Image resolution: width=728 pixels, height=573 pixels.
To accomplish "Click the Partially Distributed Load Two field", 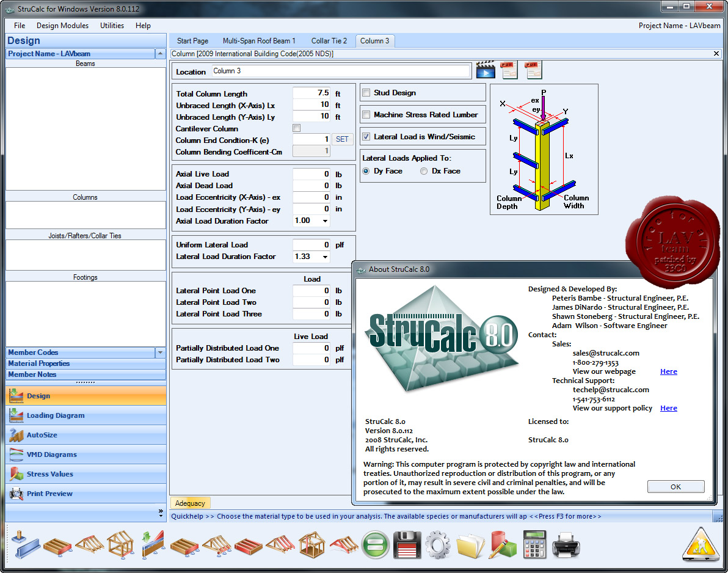I will coord(311,359).
